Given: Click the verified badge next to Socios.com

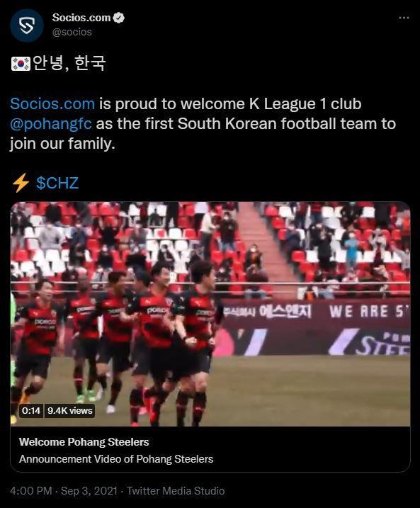Looking at the screenshot, I should pyautogui.click(x=119, y=18).
